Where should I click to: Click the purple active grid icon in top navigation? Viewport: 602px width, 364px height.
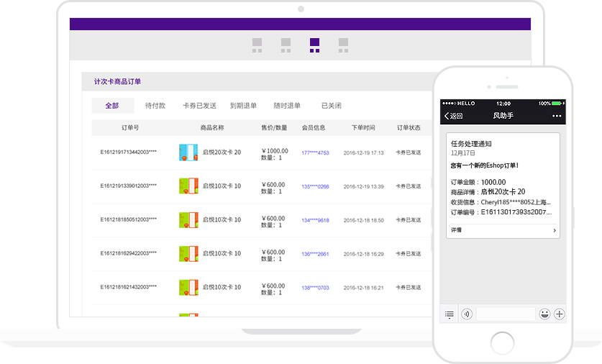tap(314, 45)
